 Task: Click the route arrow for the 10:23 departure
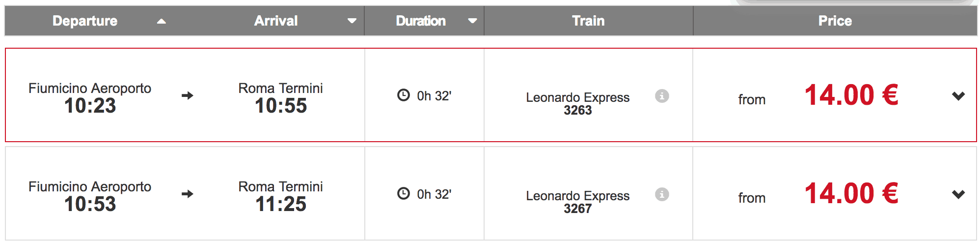(187, 95)
